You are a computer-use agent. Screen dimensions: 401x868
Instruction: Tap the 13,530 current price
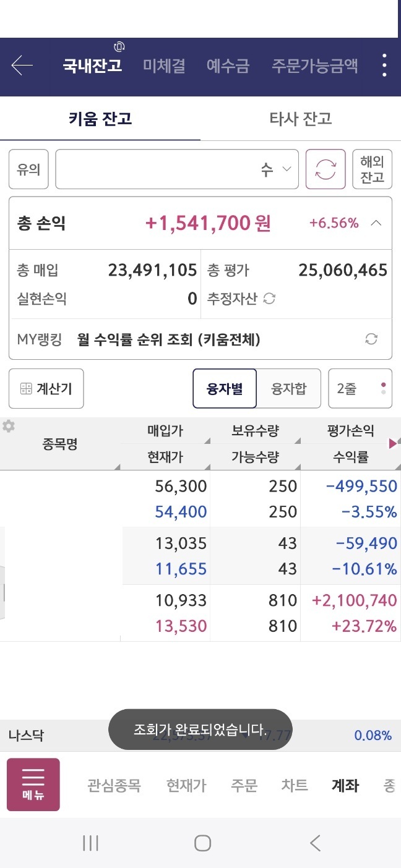click(x=181, y=626)
